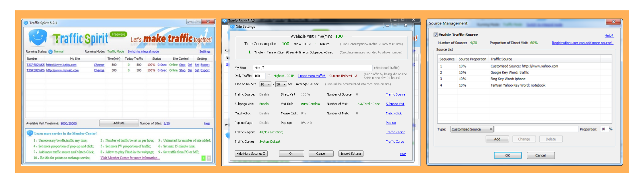Click the Running Status checkmark icon
The image size is (644, 173).
pos(50,52)
